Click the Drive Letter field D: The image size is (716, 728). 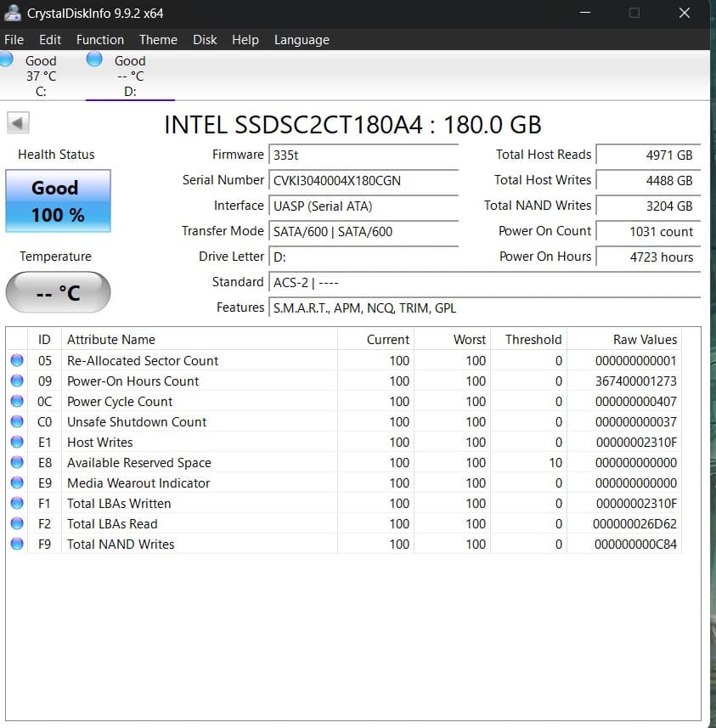tap(364, 257)
